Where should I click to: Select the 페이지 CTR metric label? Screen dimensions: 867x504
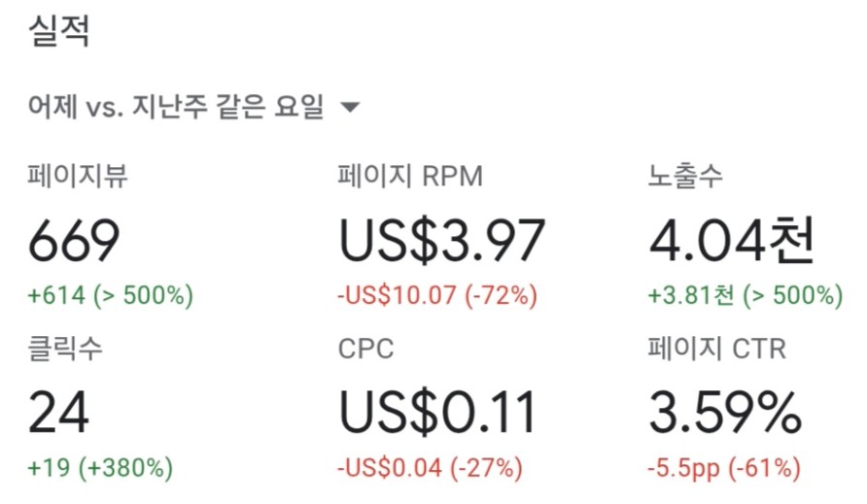(x=717, y=349)
